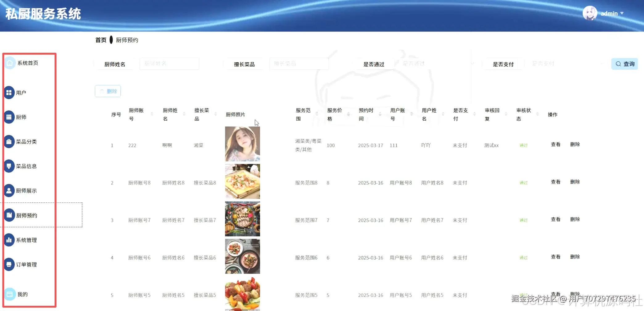This screenshot has width=644, height=311.
Task: Open 订单管理 menu item
Action: [x=27, y=264]
